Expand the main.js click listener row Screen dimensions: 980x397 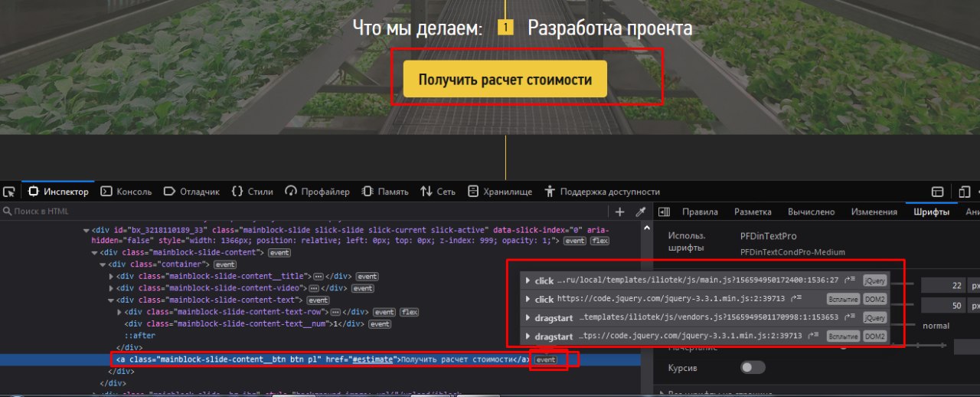[x=528, y=281]
